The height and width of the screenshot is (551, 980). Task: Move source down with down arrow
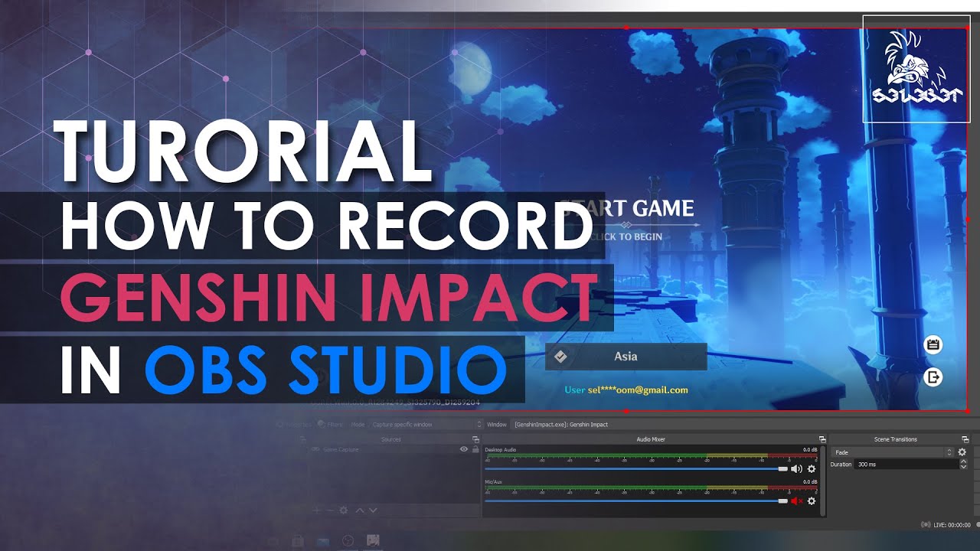coord(373,510)
